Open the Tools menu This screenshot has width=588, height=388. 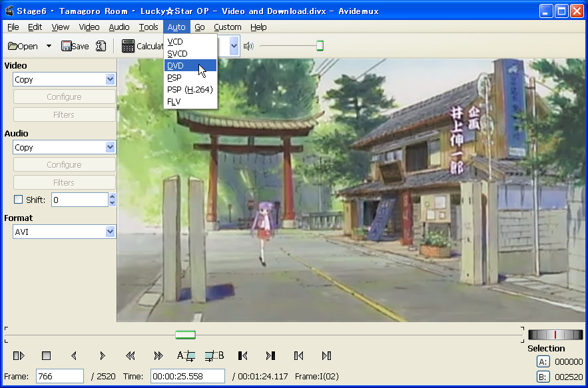[x=148, y=27]
